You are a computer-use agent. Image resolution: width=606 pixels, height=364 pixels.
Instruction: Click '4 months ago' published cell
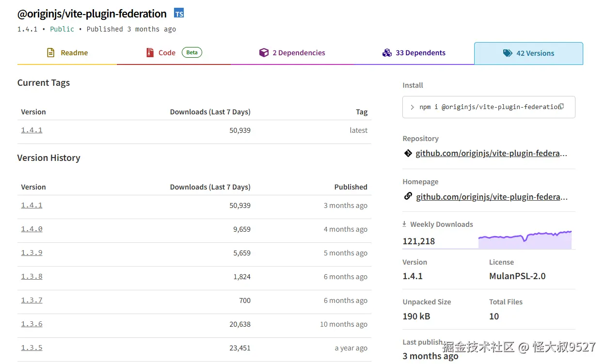[x=346, y=229]
